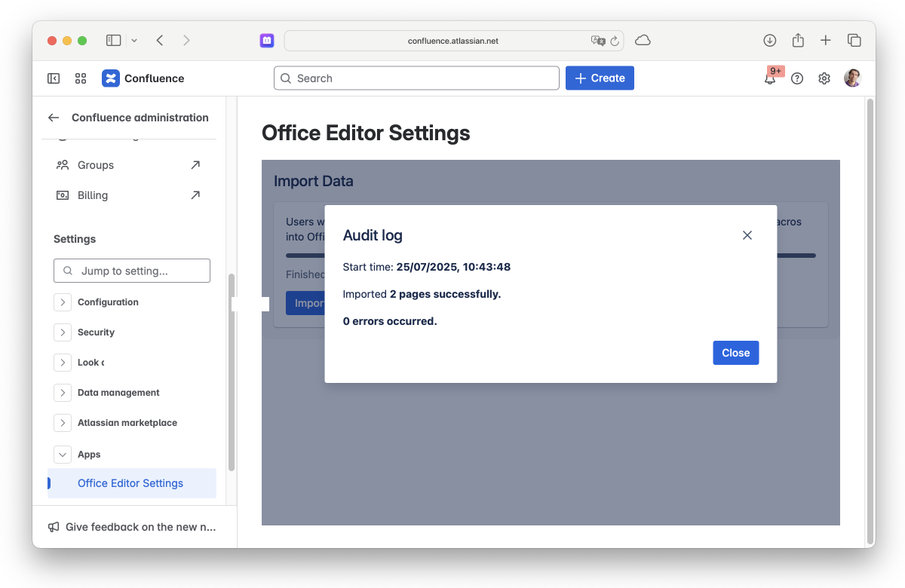The image size is (905, 588).
Task: Click the blue Close button
Action: (735, 353)
